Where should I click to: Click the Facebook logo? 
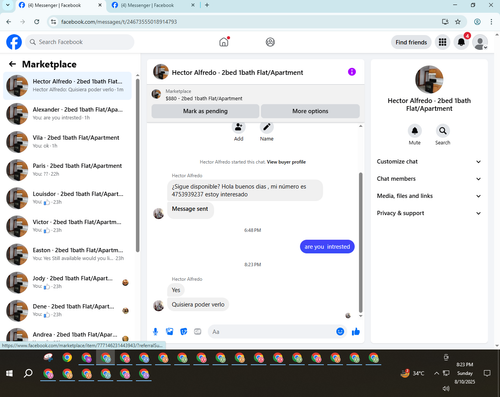(14, 42)
